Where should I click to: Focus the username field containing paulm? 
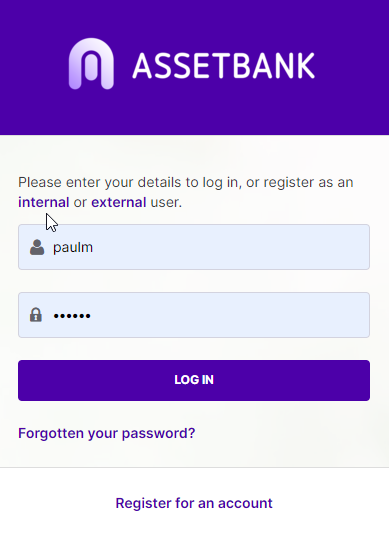click(194, 247)
